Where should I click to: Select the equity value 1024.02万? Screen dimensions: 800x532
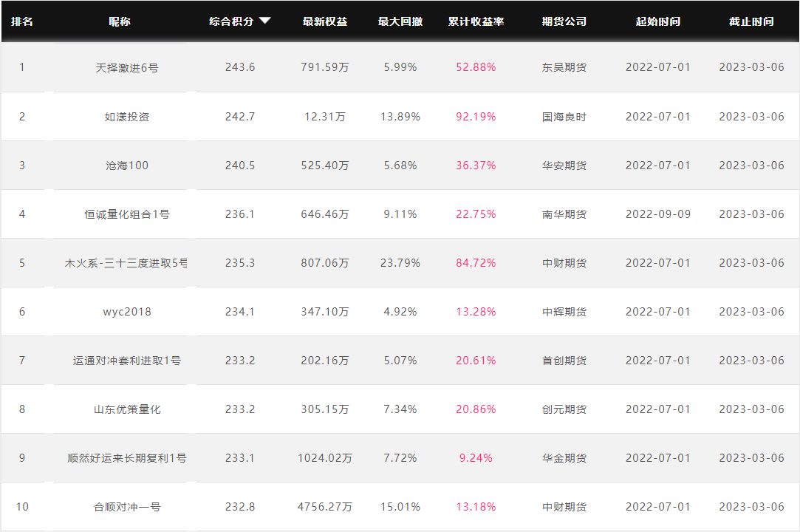coord(324,458)
